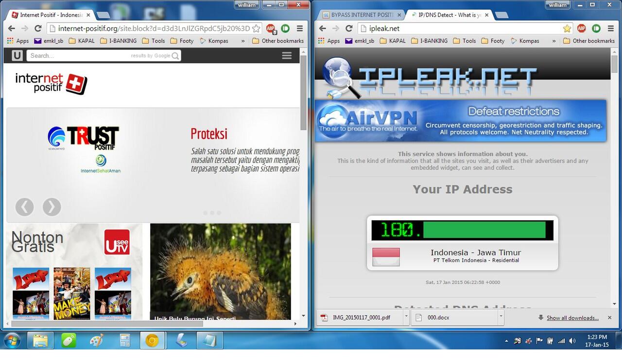Click the yellow bookmark star on ipleak.net
The width and height of the screenshot is (622, 364).
[x=567, y=29]
